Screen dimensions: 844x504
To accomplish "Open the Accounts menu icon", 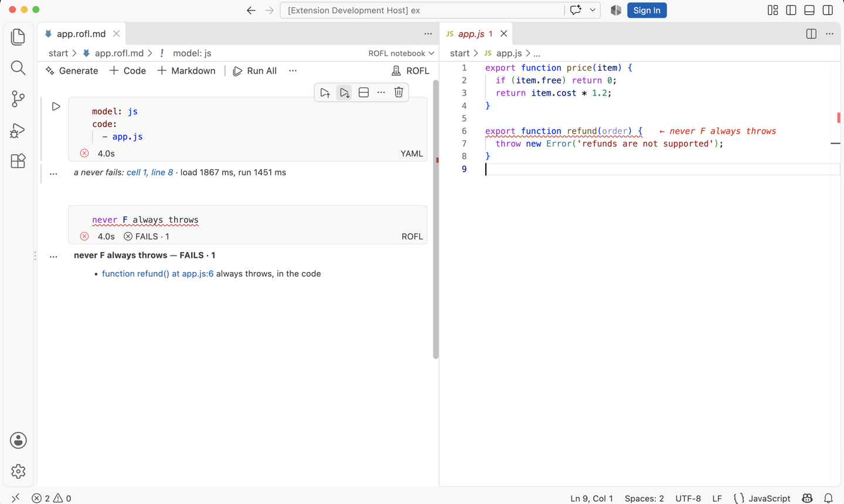I will [x=18, y=441].
